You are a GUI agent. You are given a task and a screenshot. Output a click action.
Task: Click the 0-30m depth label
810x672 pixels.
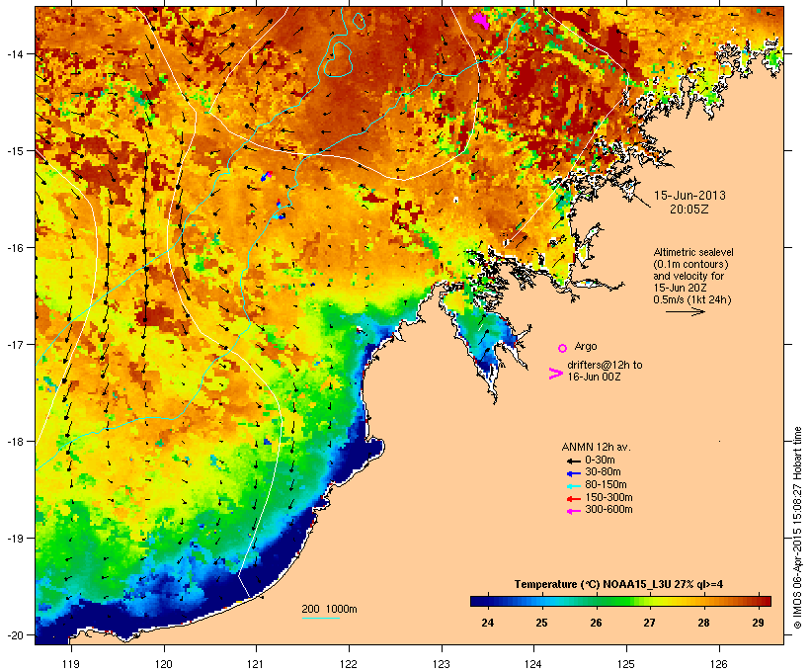(600, 460)
